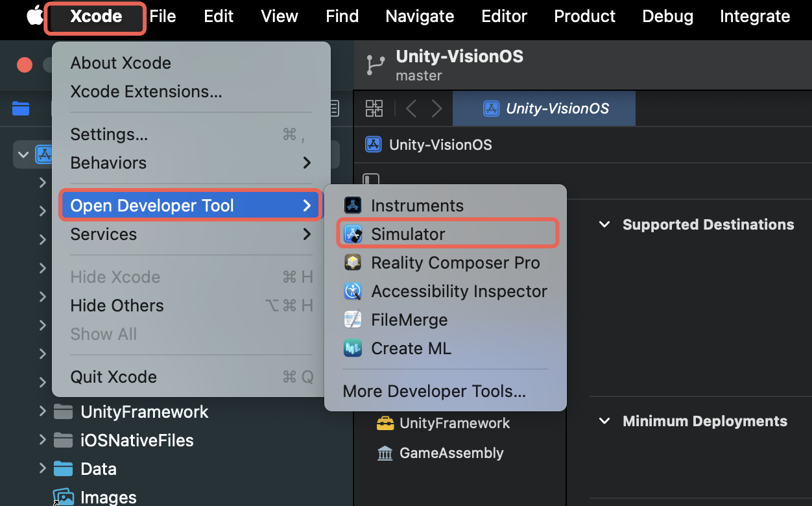812x506 pixels.
Task: Open the Editor menu
Action: click(x=505, y=16)
